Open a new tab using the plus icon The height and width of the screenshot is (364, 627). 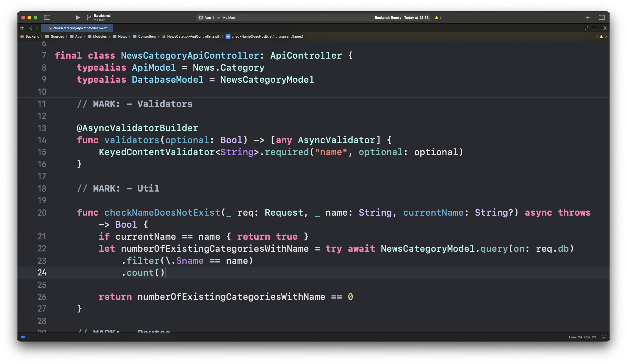tap(588, 18)
